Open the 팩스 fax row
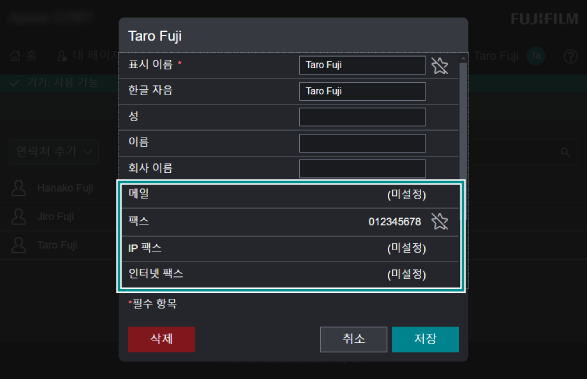The height and width of the screenshot is (379, 587). point(291,222)
